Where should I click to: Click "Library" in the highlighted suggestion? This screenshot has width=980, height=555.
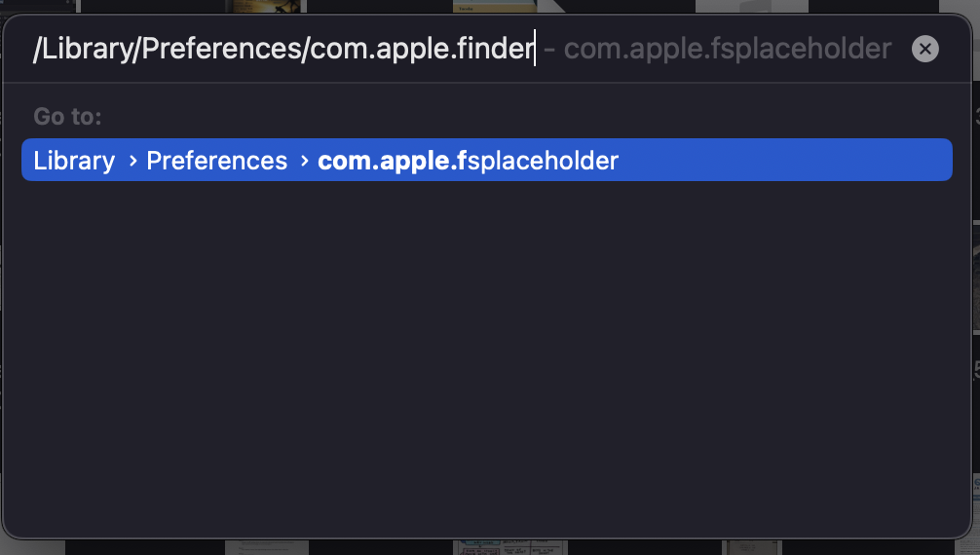pyautogui.click(x=74, y=161)
